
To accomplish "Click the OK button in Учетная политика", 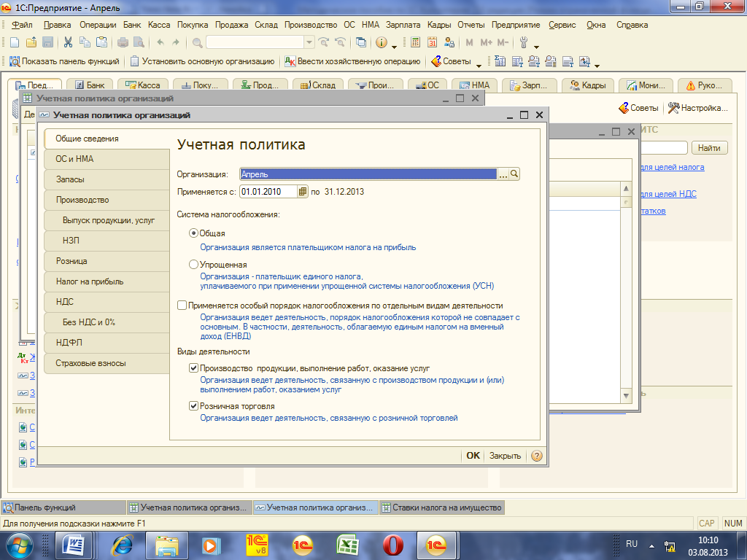I will tap(473, 456).
